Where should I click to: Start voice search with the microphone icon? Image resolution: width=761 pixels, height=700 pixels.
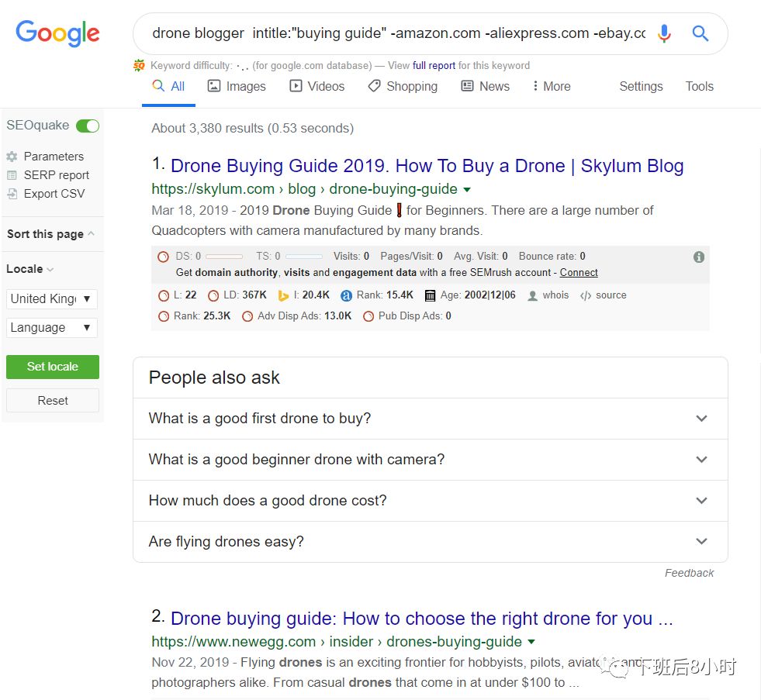664,33
